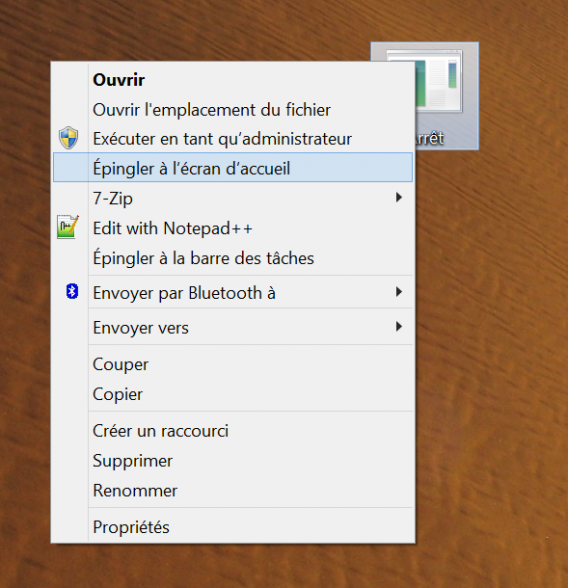Click the 7-Zip menu entry text
Screen dimensions: 568x588
point(113,198)
